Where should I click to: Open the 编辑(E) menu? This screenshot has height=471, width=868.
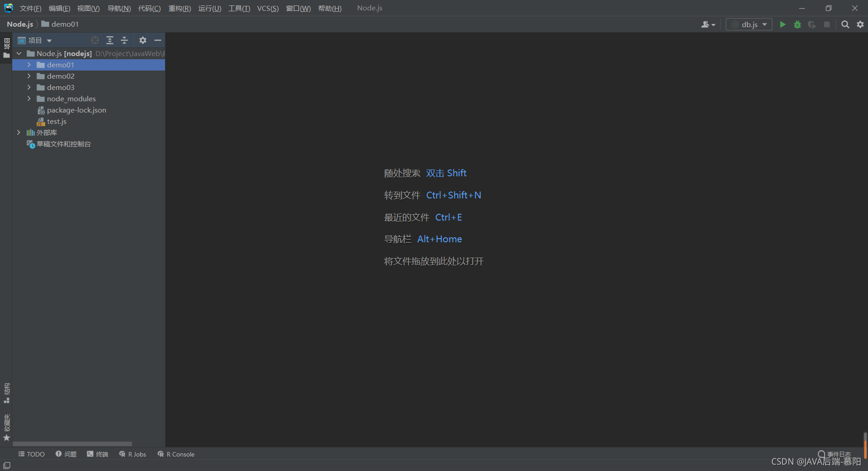[59, 9]
